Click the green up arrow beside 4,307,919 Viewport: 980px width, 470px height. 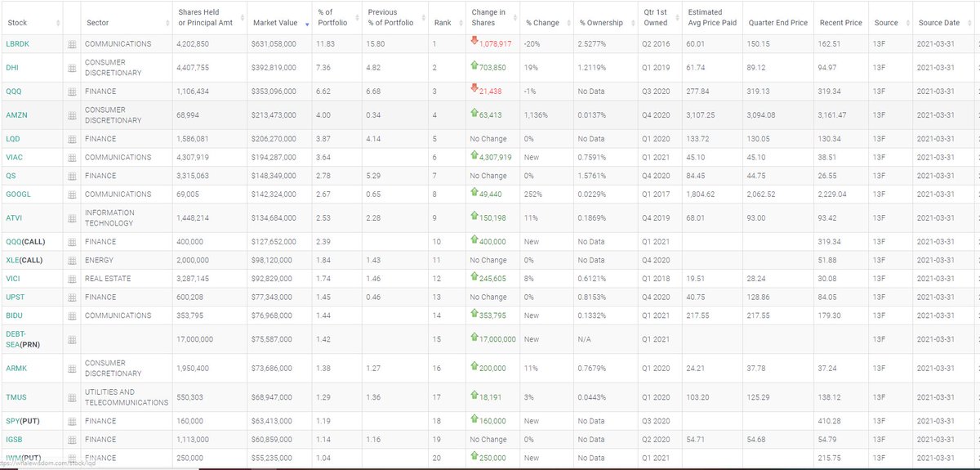click(474, 156)
